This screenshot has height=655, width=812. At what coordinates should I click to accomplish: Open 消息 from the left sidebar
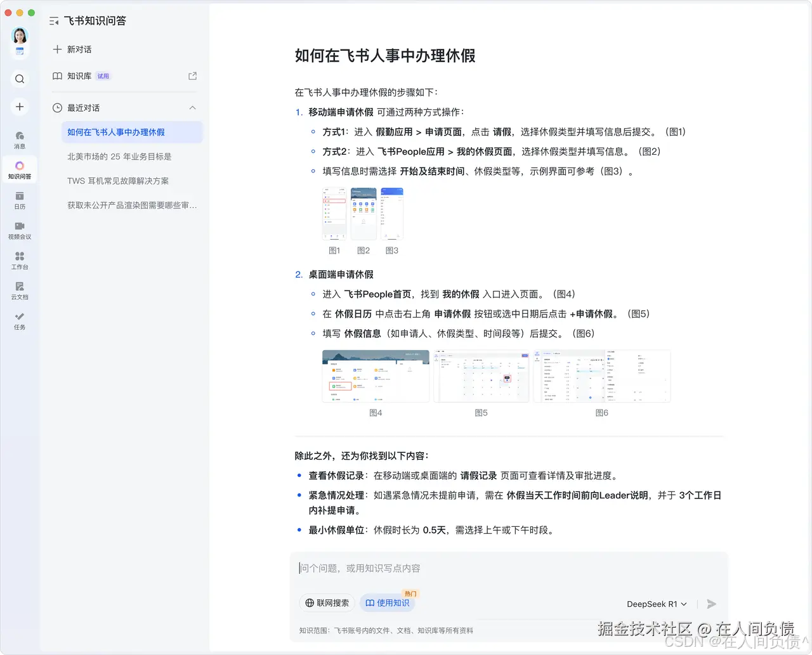[x=19, y=138]
